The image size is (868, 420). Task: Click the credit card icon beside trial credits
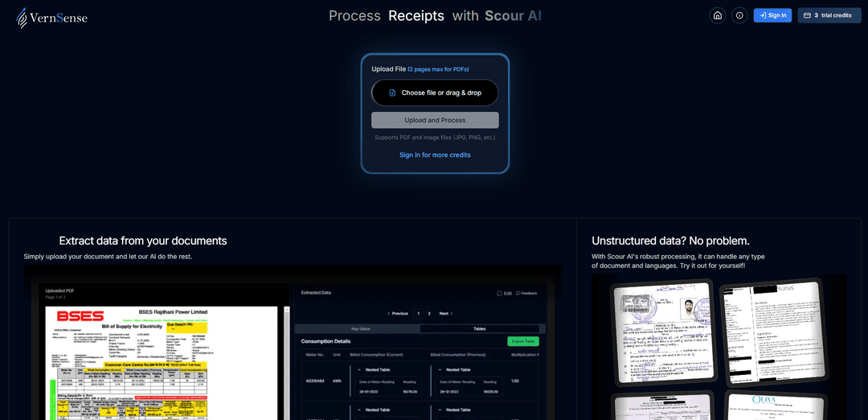coord(807,15)
